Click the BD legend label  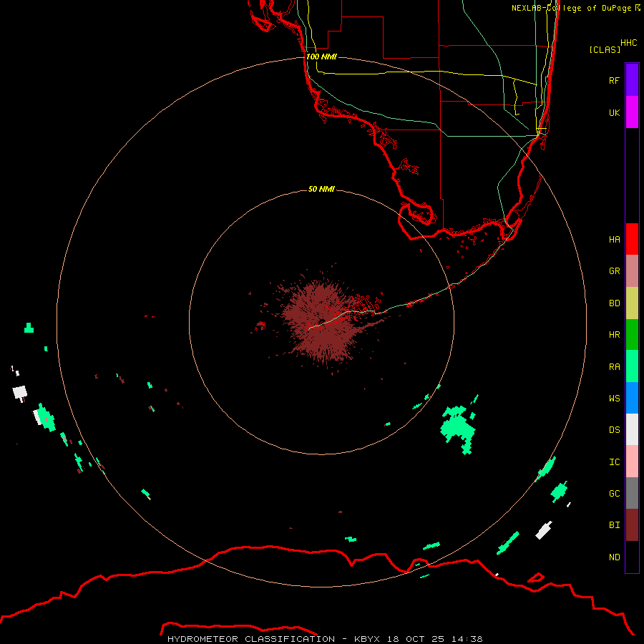point(614,303)
